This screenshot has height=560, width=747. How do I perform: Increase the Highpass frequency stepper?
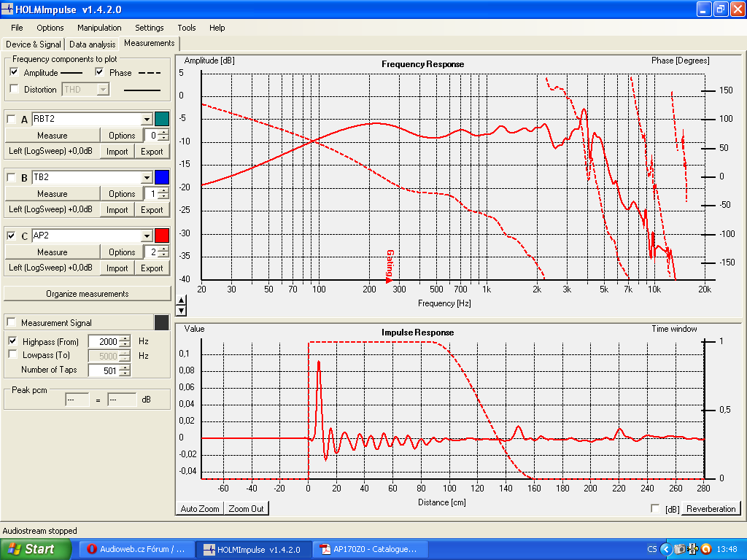click(x=125, y=338)
